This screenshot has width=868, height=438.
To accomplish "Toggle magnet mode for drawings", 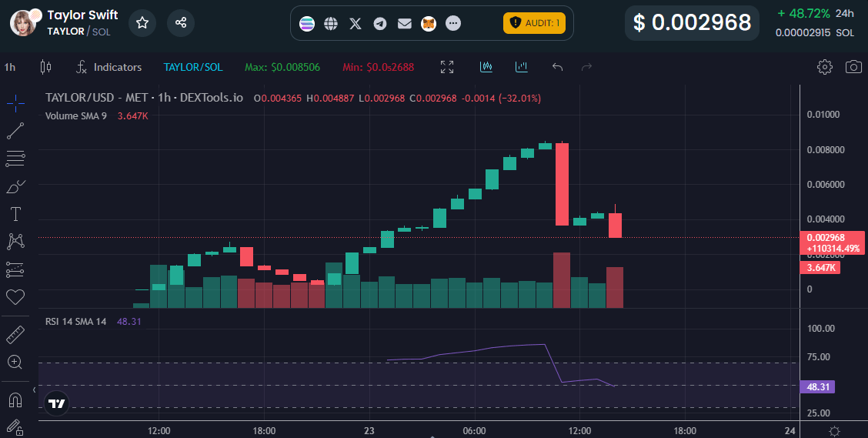I will (15, 400).
